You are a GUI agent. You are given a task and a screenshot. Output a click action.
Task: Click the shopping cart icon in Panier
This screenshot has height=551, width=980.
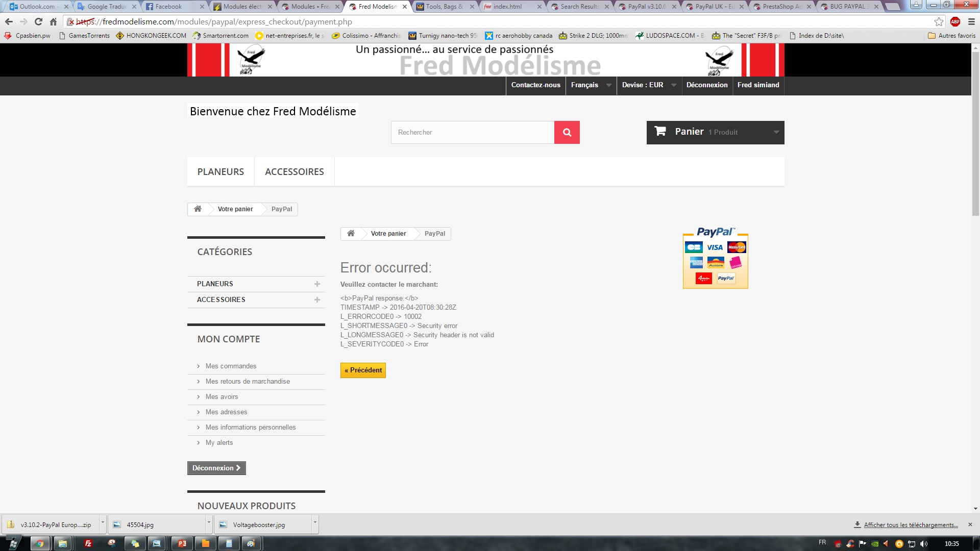coord(660,132)
